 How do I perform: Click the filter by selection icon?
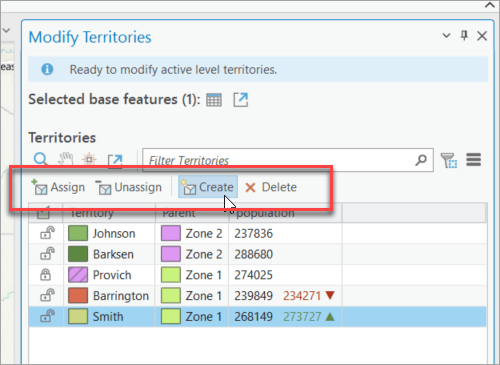449,160
